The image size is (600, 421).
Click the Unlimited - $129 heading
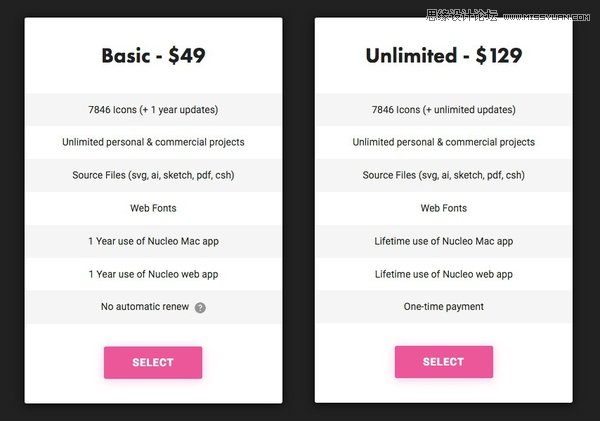pos(444,55)
